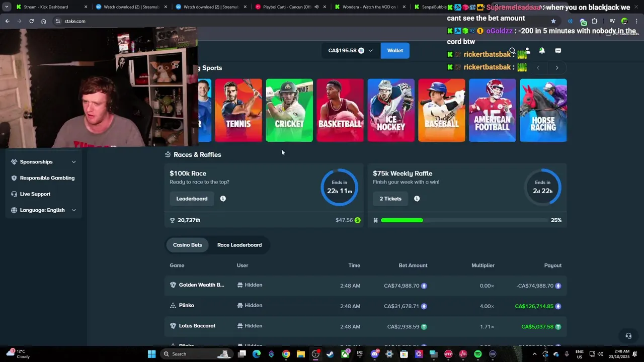Click the $47.56 race prize amount
Viewport: 644px width, 362px height.
tap(344, 220)
